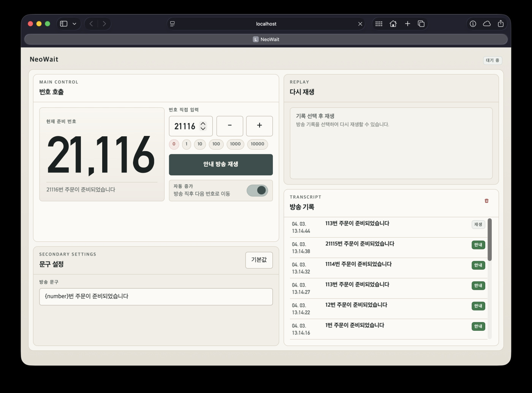Show tab overview icon
The image size is (532, 393).
[421, 24]
